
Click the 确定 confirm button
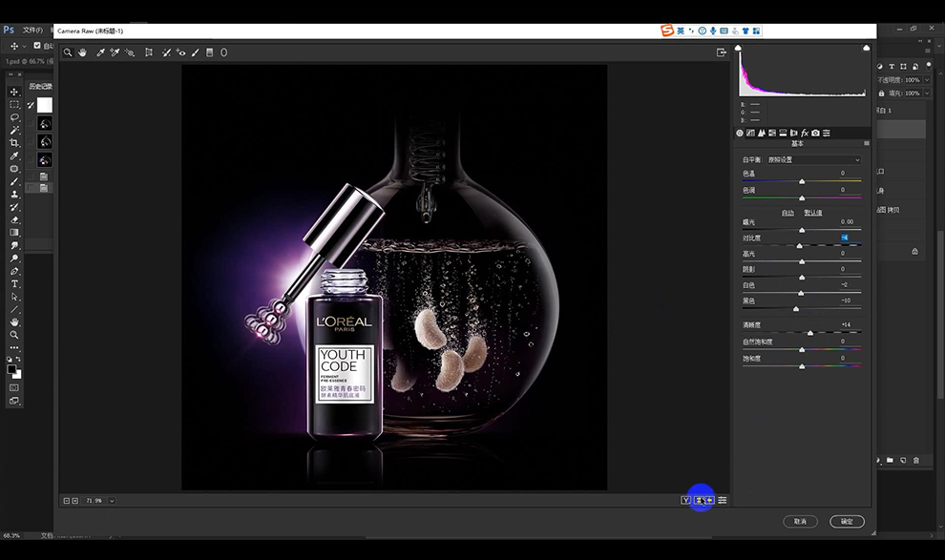(x=847, y=522)
